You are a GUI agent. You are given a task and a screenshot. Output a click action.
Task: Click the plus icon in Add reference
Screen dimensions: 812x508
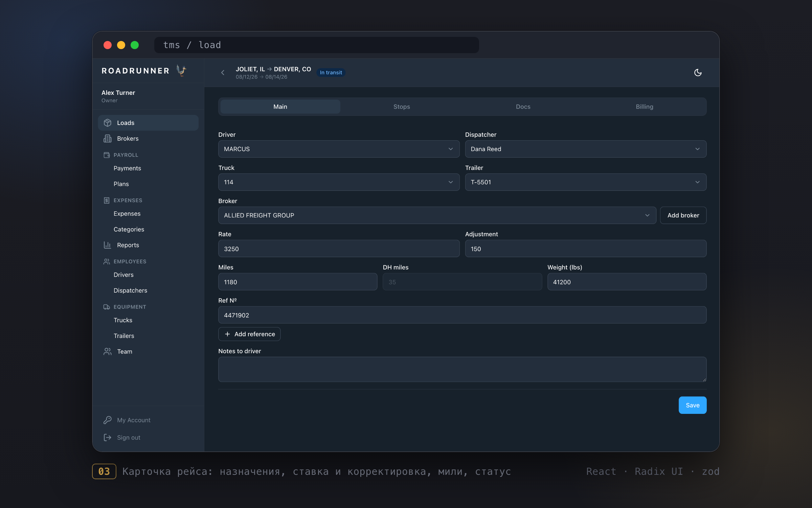tap(227, 334)
